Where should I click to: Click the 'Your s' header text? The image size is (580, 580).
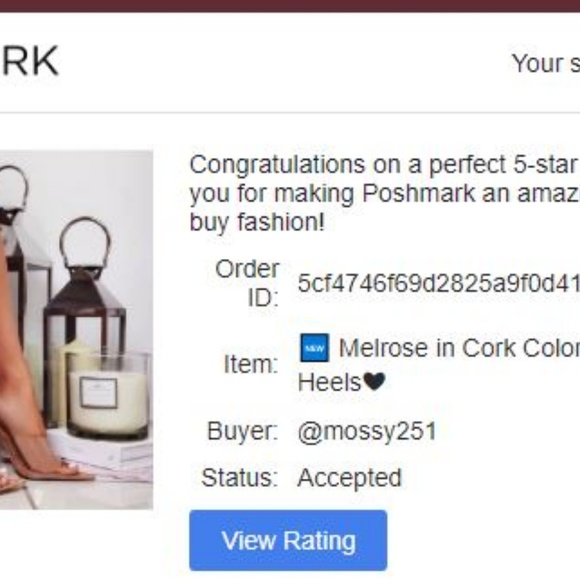pos(546,64)
